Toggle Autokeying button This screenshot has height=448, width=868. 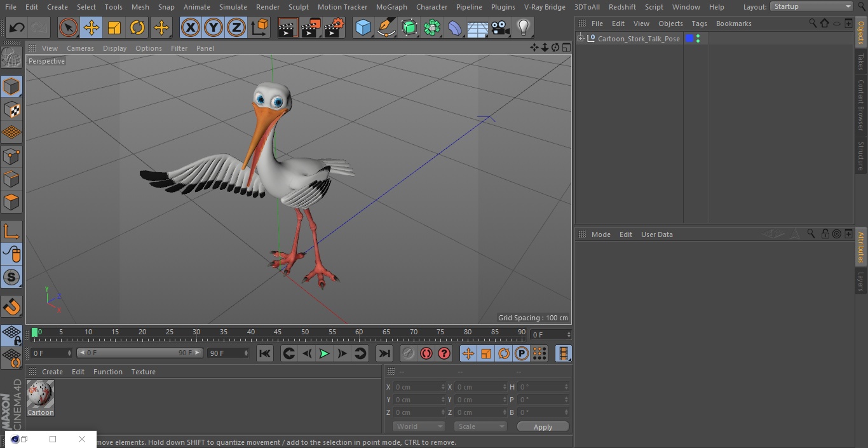(x=426, y=353)
